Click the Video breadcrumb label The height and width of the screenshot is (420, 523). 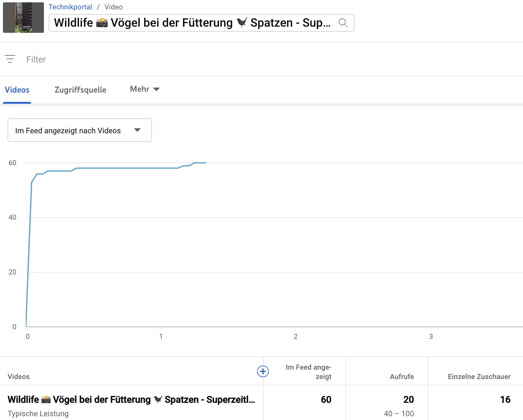pos(114,7)
